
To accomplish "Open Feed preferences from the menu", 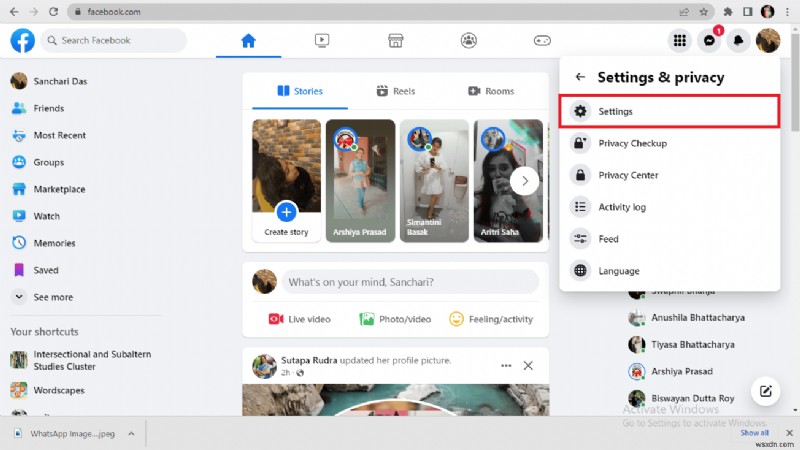I will (x=669, y=239).
